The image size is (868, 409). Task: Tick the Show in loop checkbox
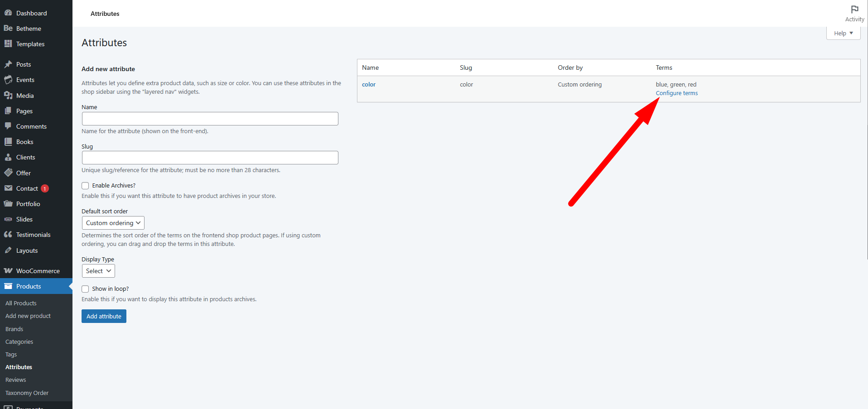85,289
